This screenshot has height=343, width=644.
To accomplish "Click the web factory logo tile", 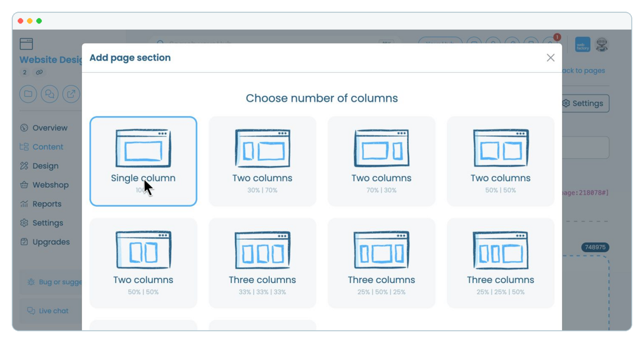I will tap(582, 45).
